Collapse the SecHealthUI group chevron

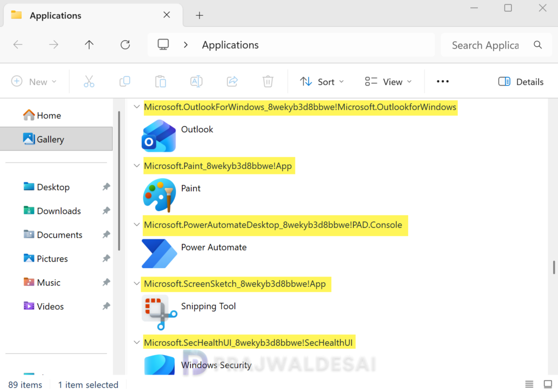(x=137, y=342)
